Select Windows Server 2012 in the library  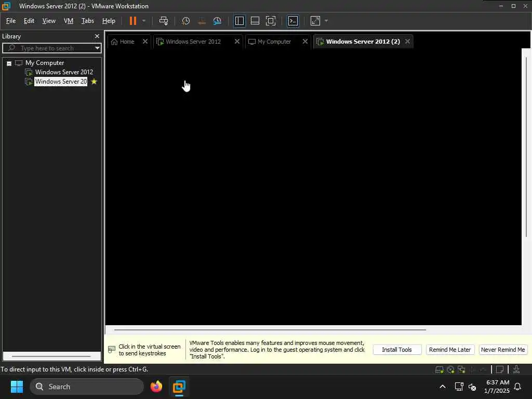[64, 72]
